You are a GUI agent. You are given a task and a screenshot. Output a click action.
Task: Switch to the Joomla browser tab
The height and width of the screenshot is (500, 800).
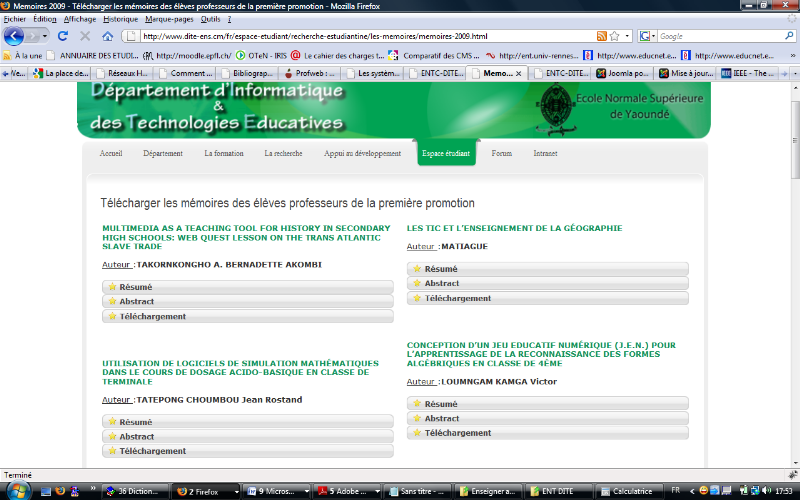pos(619,73)
